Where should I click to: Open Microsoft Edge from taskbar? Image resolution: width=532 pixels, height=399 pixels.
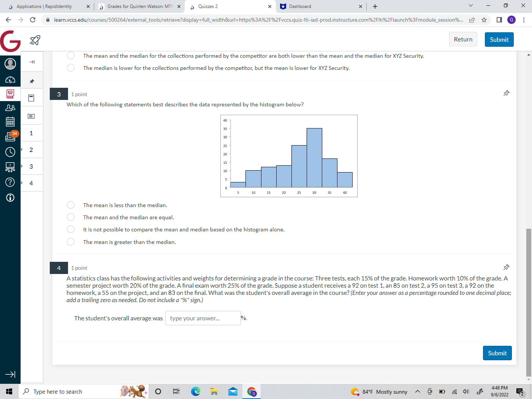click(195, 391)
